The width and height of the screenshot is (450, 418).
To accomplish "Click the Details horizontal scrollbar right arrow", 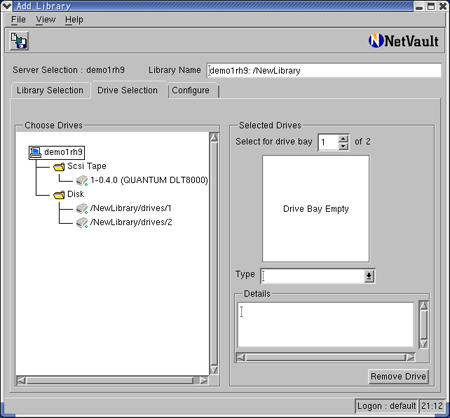I will 410,357.
